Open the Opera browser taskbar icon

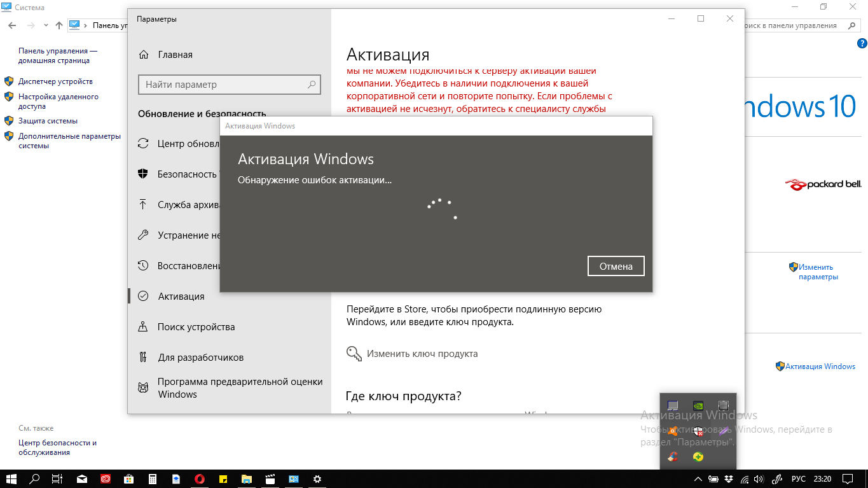200,478
